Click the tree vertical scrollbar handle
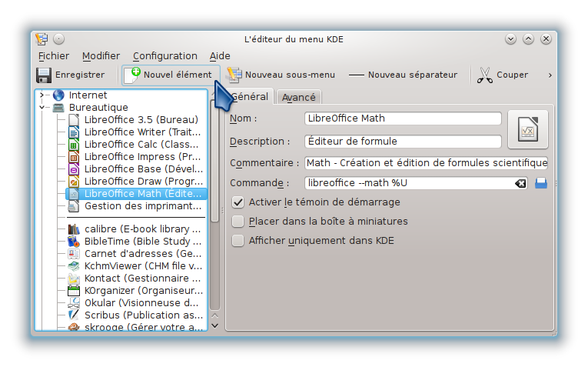Image resolution: width=588 pixels, height=367 pixels. (215, 162)
